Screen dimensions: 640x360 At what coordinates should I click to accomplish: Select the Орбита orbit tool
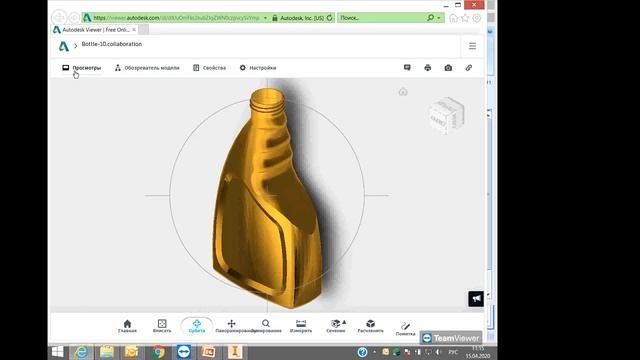[197, 326]
